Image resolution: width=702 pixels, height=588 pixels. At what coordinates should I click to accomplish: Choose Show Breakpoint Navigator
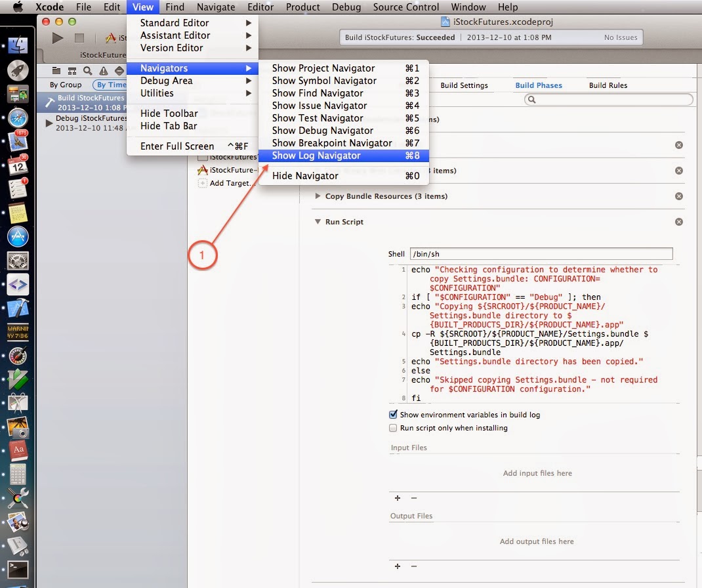tap(344, 143)
